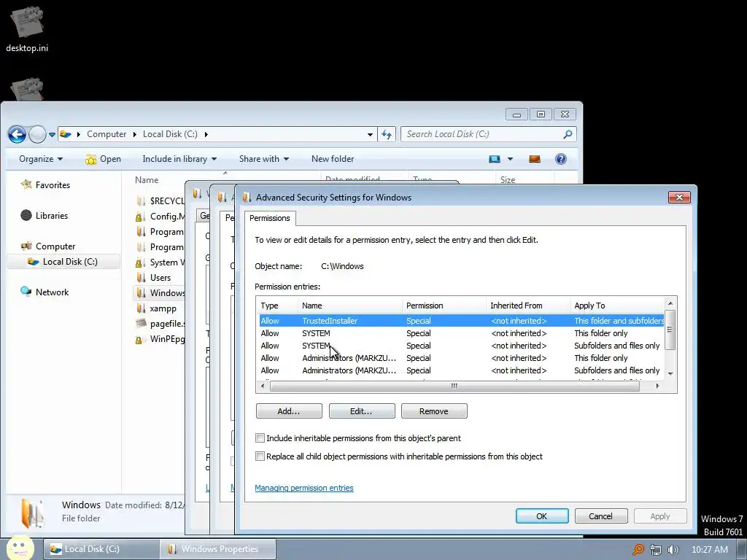Viewport: 747px width, 560px height.
Task: Switch to Local Disk (C:) taskbar button
Action: tap(101, 549)
